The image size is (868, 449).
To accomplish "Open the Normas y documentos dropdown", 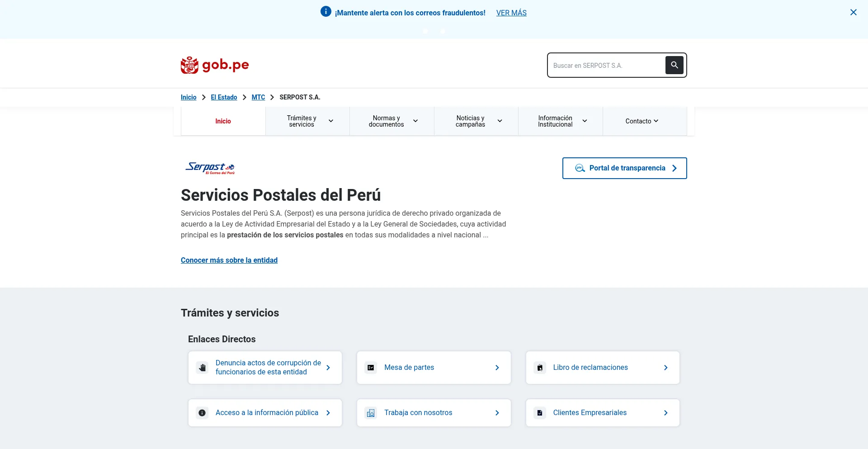I will pyautogui.click(x=392, y=121).
